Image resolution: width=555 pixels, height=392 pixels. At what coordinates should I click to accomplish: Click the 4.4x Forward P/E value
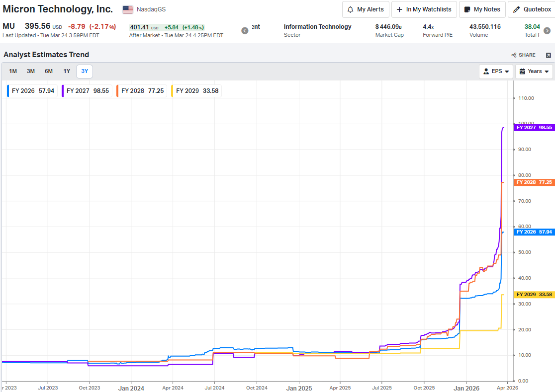point(428,27)
